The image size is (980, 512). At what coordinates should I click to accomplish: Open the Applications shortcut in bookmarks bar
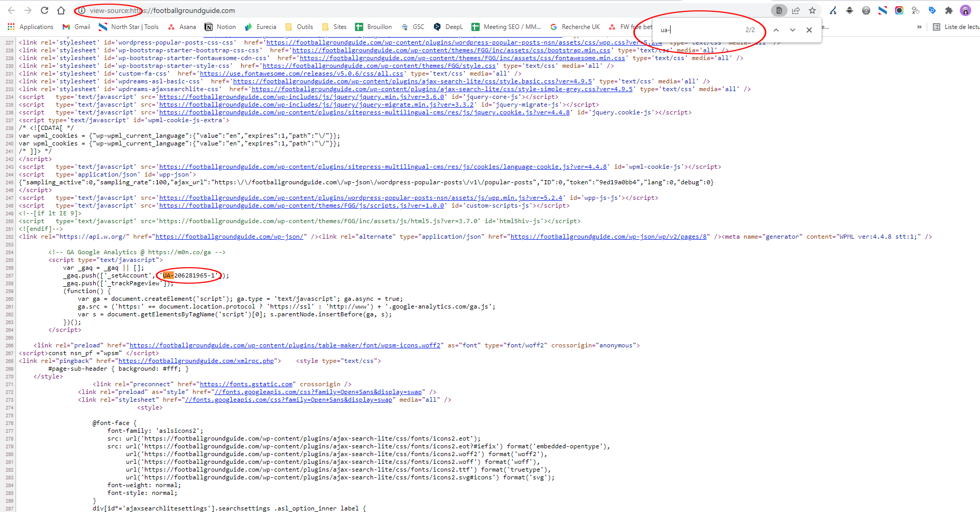coord(31,27)
